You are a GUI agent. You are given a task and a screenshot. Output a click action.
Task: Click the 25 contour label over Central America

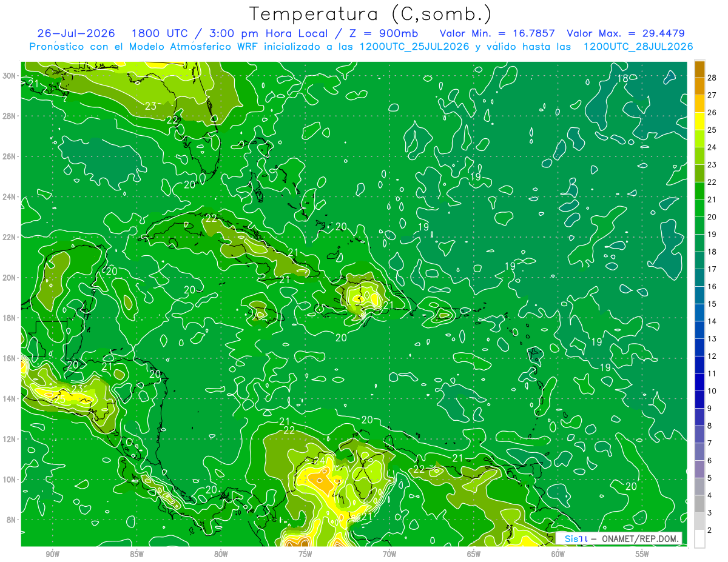59,399
